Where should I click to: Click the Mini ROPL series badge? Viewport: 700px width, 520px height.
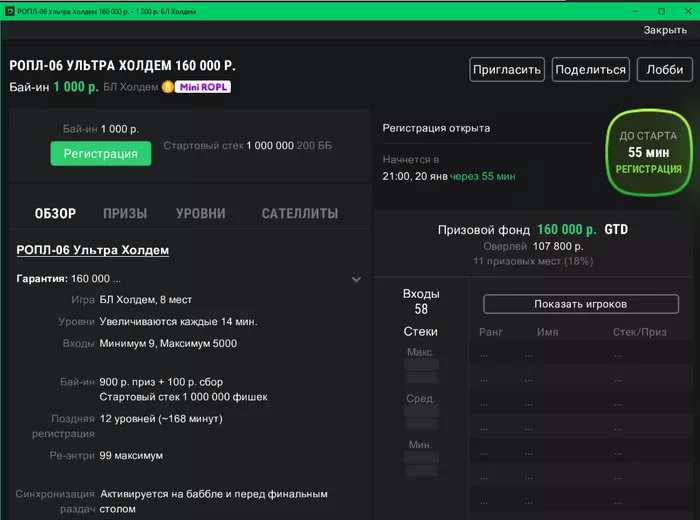(204, 87)
